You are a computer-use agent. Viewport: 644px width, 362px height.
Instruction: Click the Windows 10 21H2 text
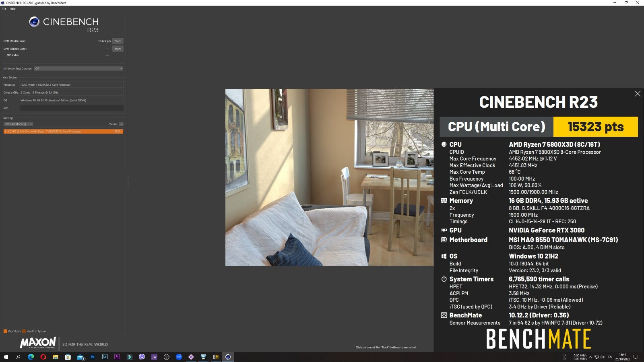tap(533, 256)
